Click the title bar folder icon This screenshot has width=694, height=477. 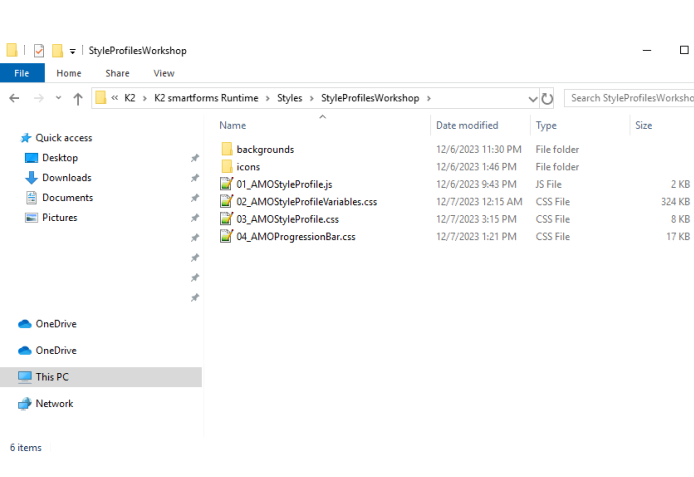[12, 50]
